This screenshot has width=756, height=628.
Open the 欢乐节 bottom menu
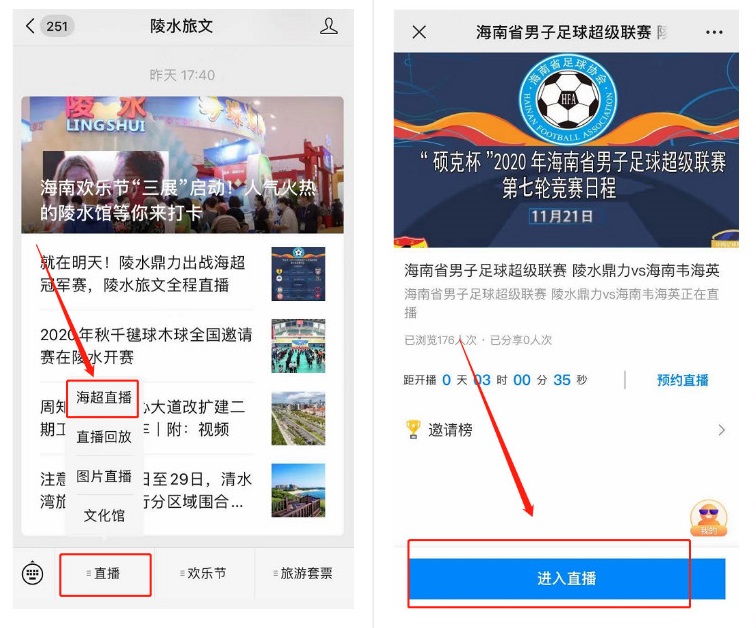pos(203,573)
